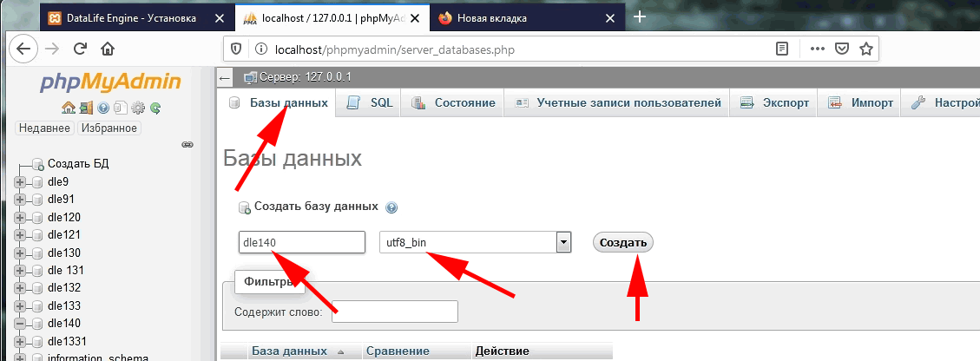Click the browser Forward arrow button

pos(52,49)
